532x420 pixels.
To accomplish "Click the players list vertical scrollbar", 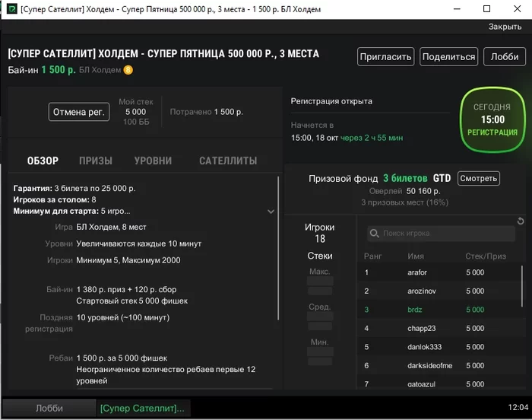I will [x=522, y=286].
